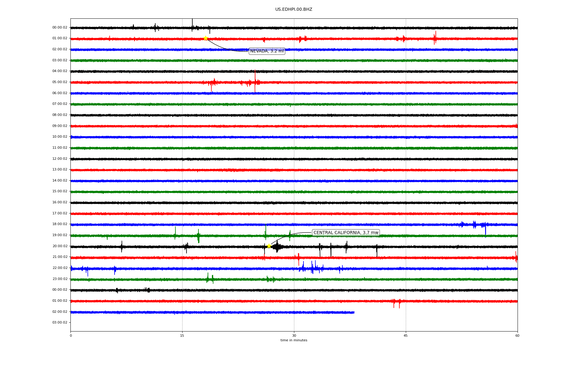Image resolution: width=588 pixels, height=368 pixels.
Task: Click the end of the last blue partial trace
Action: click(x=354, y=312)
